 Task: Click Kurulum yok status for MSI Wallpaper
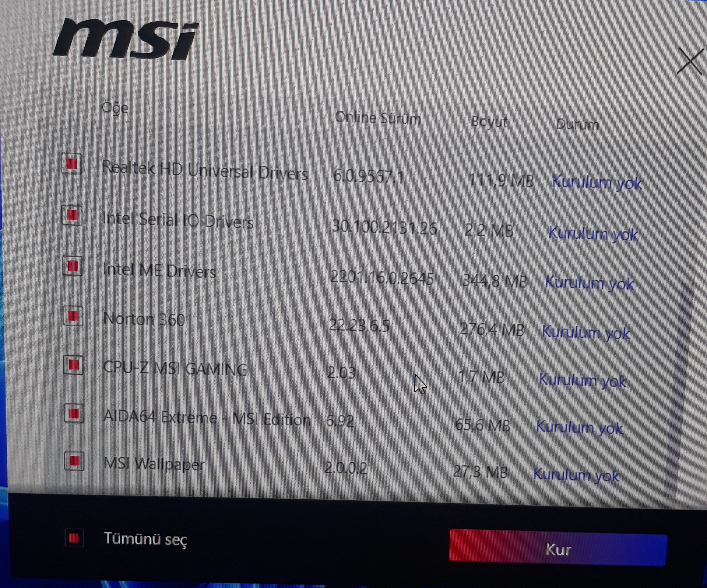tap(576, 475)
